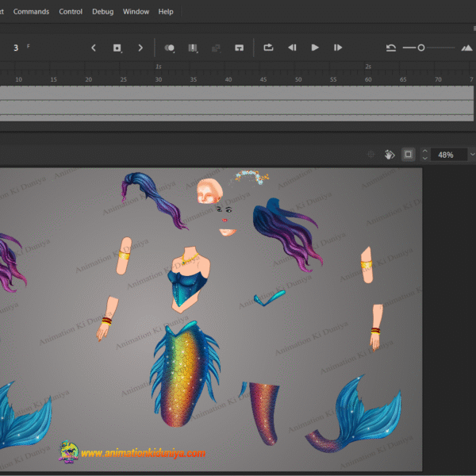The image size is (476, 476).
Task: Jump to frame 30 on timeline ruler
Action: coord(159,79)
